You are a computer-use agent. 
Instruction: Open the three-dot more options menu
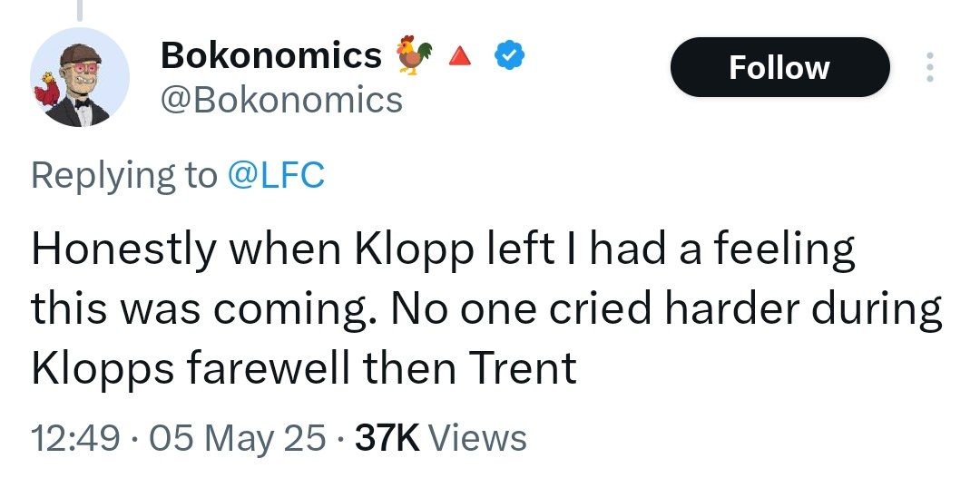pos(928,68)
